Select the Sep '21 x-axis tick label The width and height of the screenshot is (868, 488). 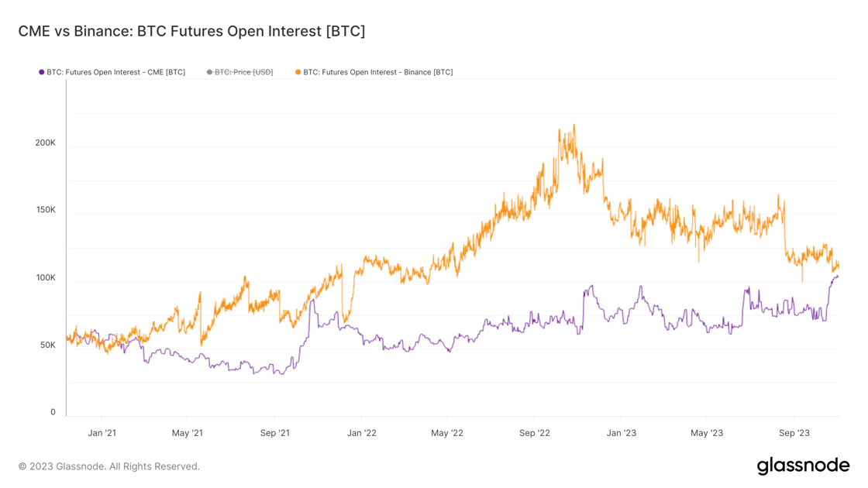click(x=274, y=433)
